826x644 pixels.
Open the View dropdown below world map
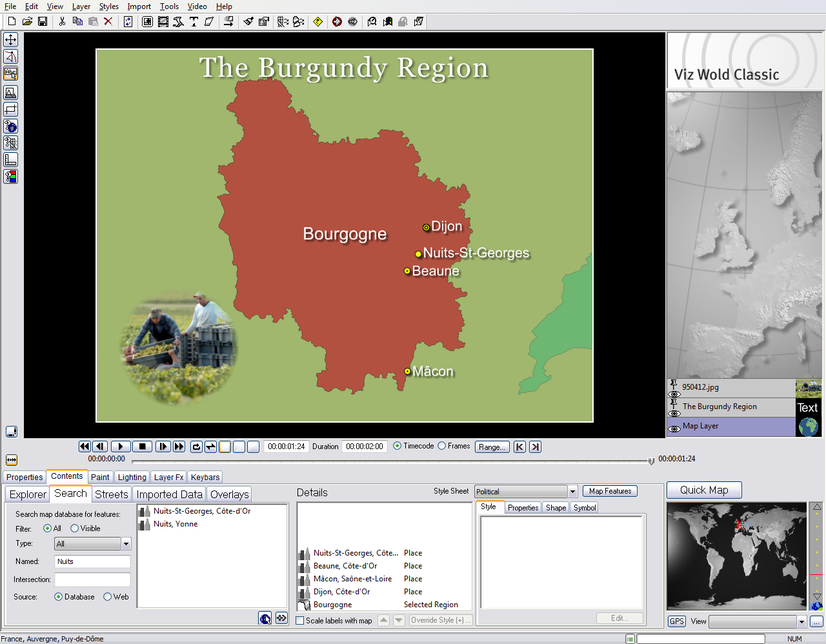pos(801,622)
